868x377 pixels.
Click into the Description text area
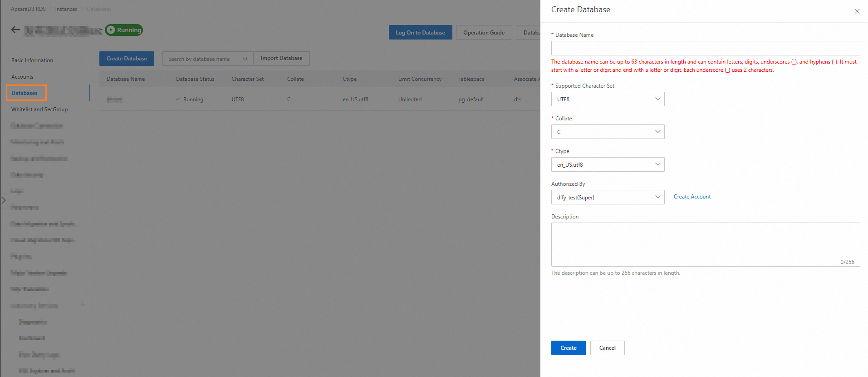(x=705, y=244)
